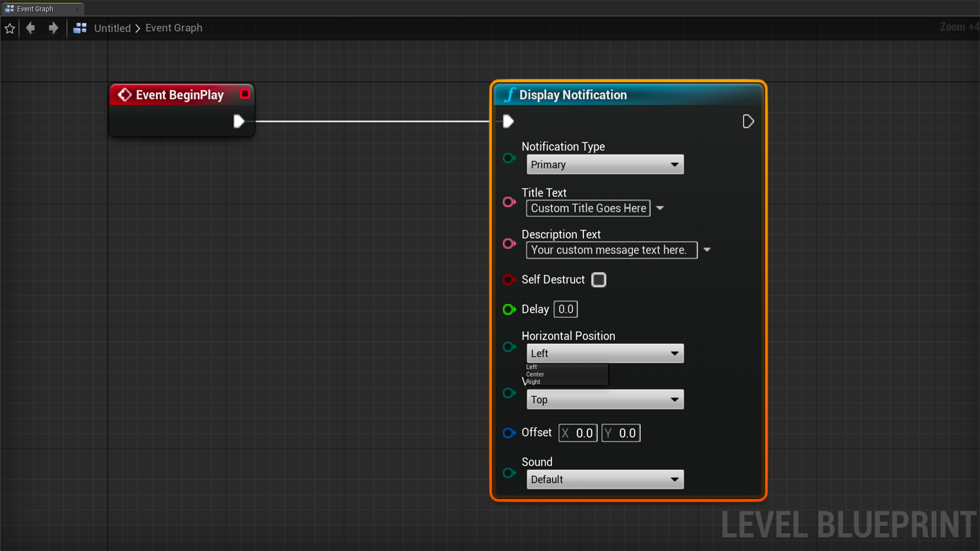This screenshot has width=980, height=551.
Task: Enable the Self Destruct checkbox
Action: [x=599, y=280]
